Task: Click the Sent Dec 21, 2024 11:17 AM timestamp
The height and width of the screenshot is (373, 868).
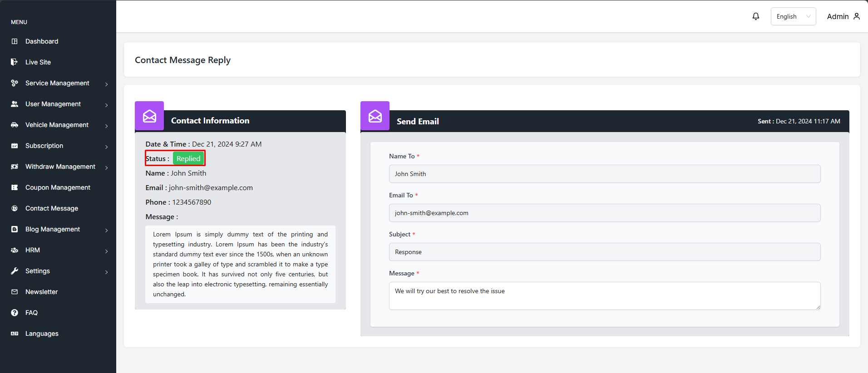Action: pyautogui.click(x=799, y=121)
